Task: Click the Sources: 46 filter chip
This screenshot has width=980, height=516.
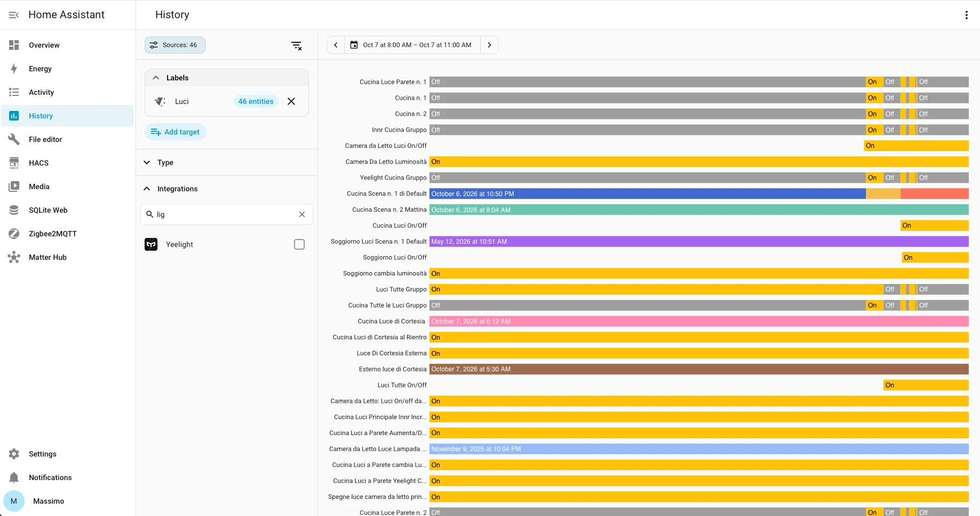Action: coord(175,45)
